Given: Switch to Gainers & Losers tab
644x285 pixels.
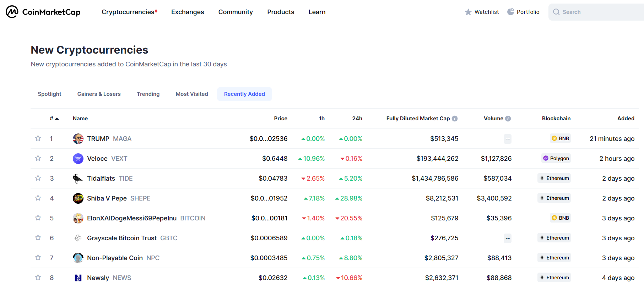Looking at the screenshot, I should (x=99, y=94).
